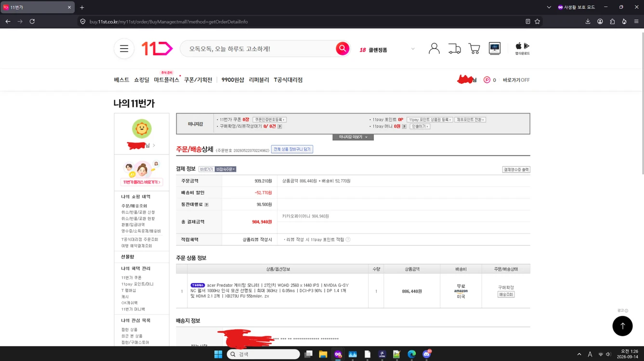Click 제휴포인트 전환 button

[x=470, y=119]
